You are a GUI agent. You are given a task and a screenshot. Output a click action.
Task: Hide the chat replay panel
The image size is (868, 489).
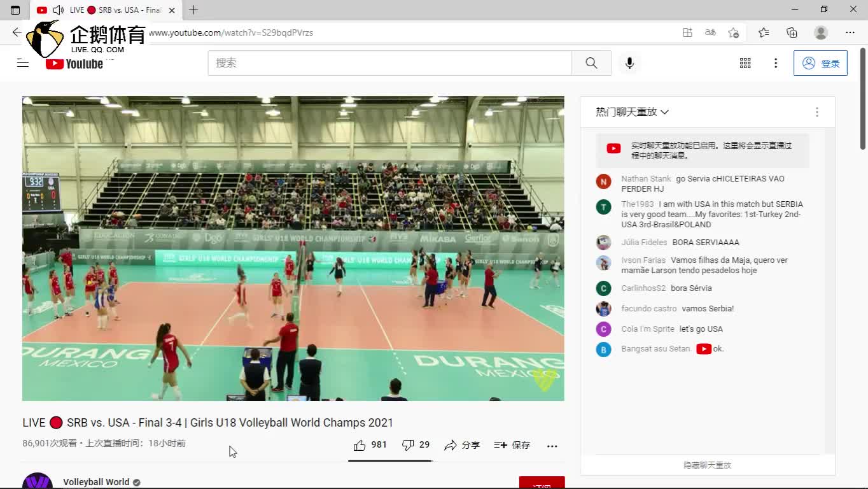[707, 465]
